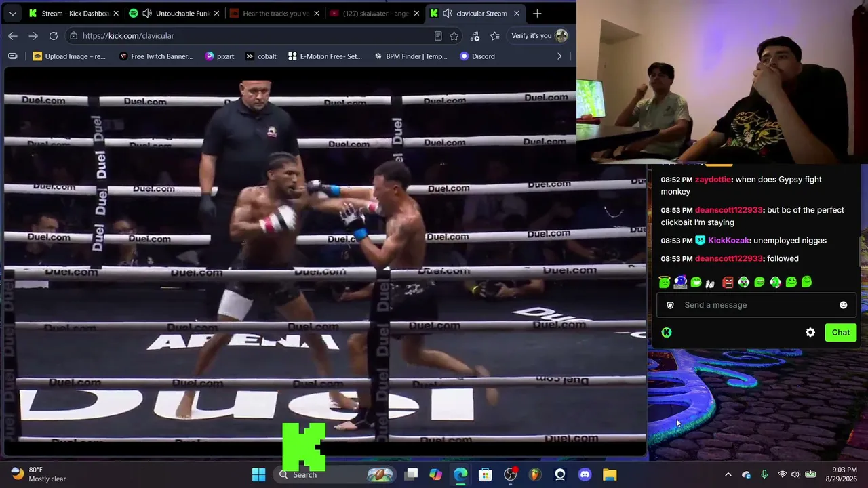
Task: Open the Upload Image bookmark
Action: [69, 56]
